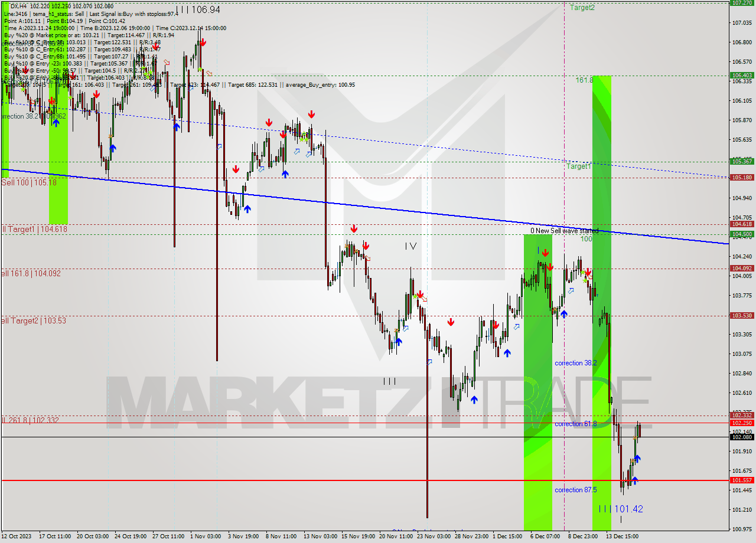Click the '20 Nov 11:00' time label

396,537
